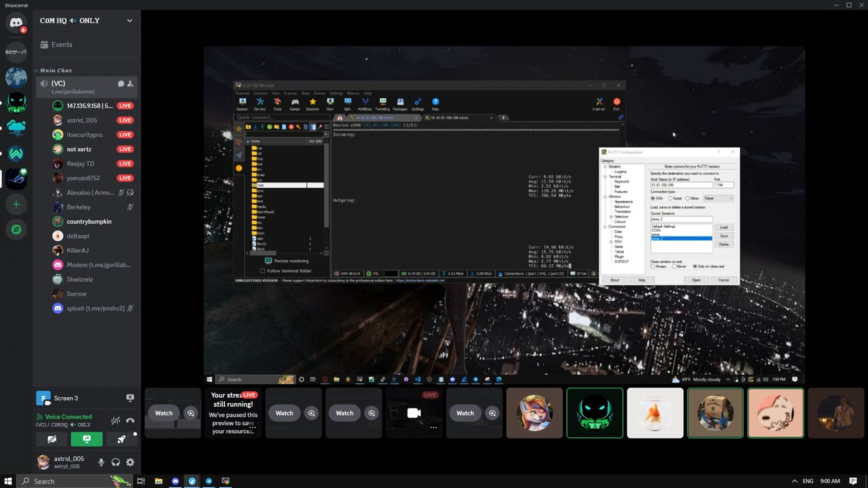This screenshot has width=868, height=488.
Task: Click Remote monitoring in MobaXterm
Action: 287,261
